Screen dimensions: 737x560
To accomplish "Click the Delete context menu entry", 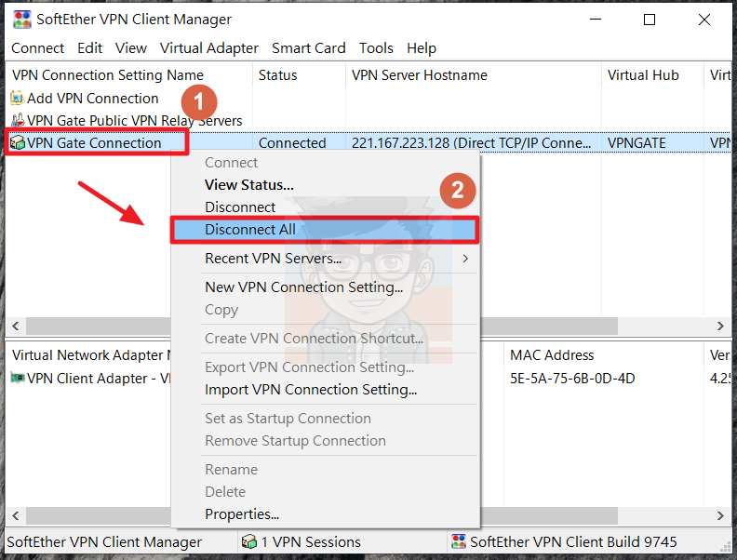I will [326, 491].
